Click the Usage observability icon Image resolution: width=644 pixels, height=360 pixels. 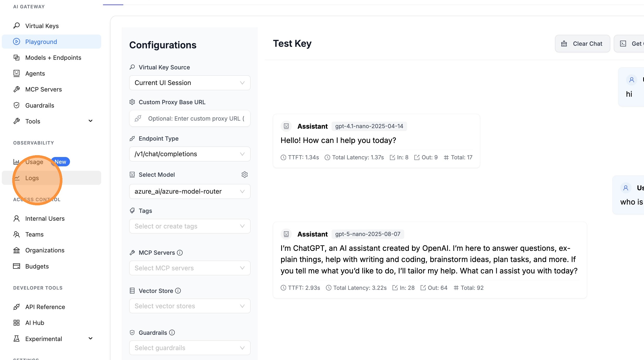point(16,162)
